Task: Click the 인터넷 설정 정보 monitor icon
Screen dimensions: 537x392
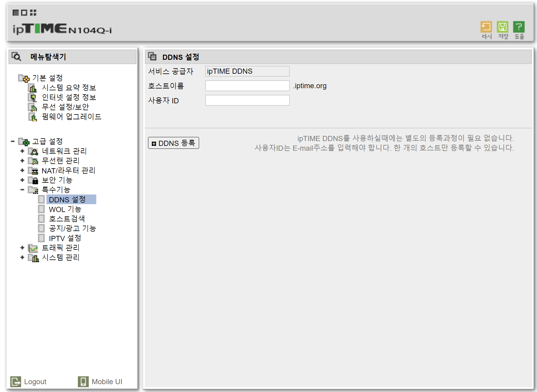Action: (33, 98)
